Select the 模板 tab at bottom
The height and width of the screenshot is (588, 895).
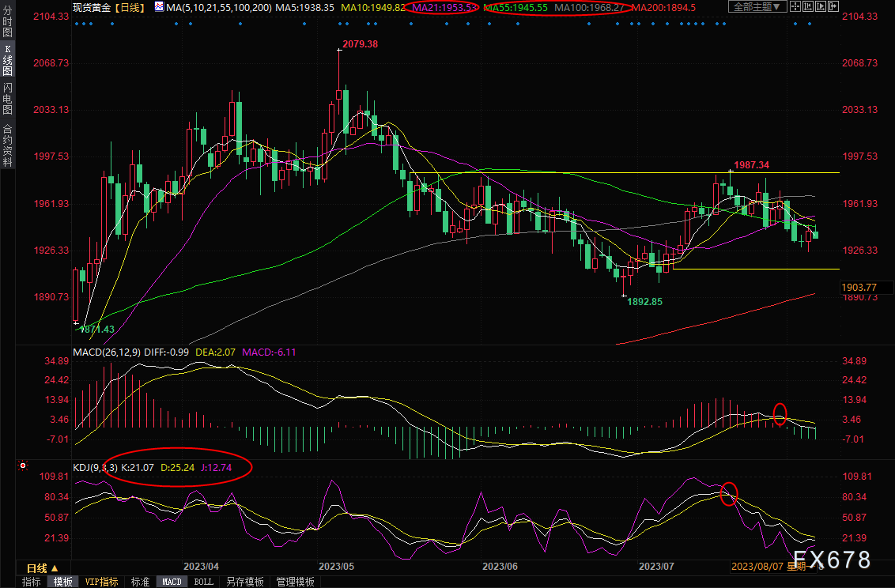tap(62, 582)
